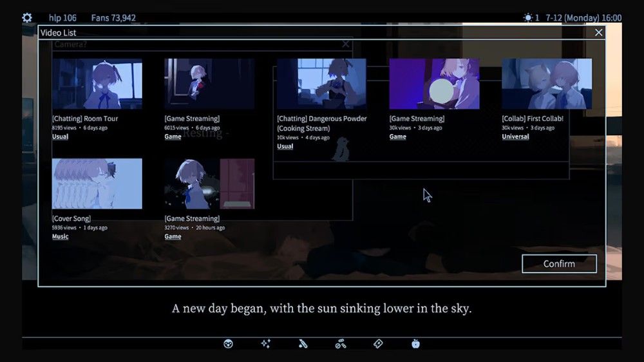Click the sun weather icon at top
The width and height of the screenshot is (644, 362).
(x=528, y=17)
